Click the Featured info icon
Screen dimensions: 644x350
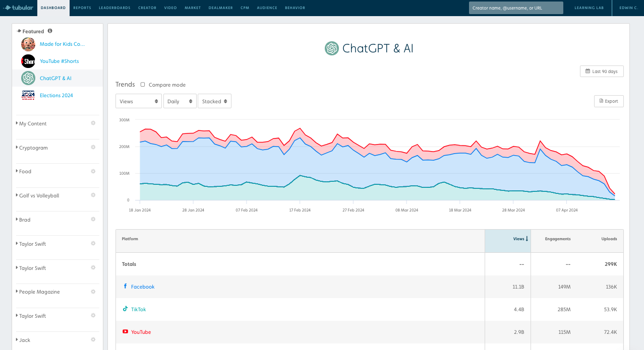(x=50, y=31)
